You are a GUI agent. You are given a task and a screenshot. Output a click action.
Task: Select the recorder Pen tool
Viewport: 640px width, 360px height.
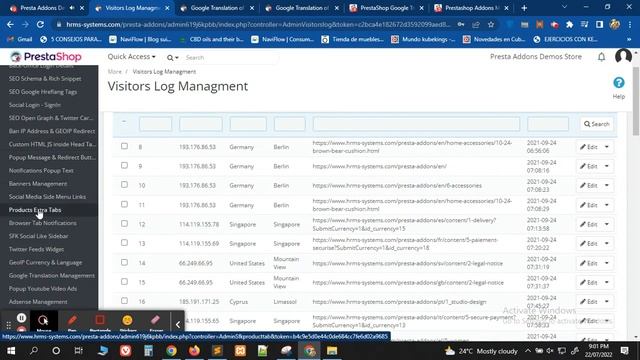pos(72,322)
